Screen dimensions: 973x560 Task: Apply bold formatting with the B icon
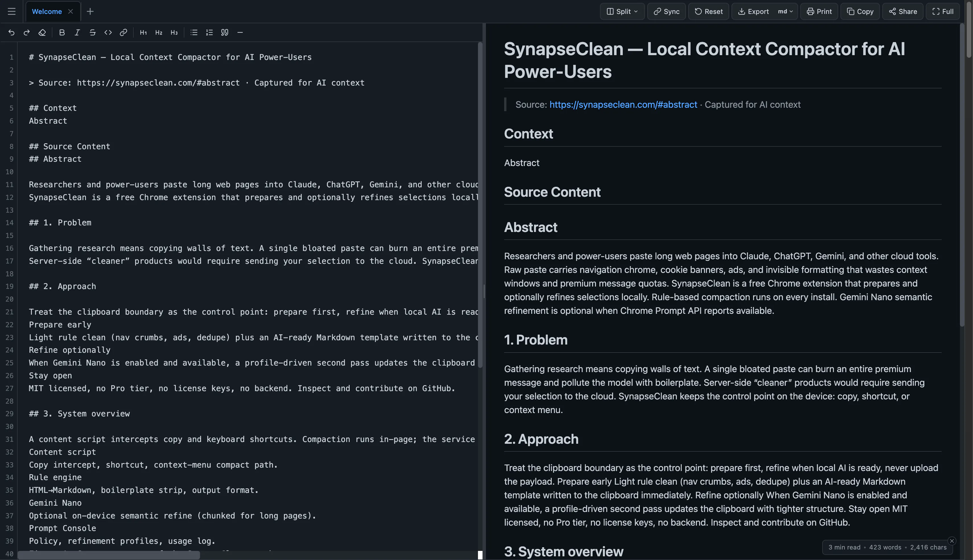pyautogui.click(x=62, y=33)
